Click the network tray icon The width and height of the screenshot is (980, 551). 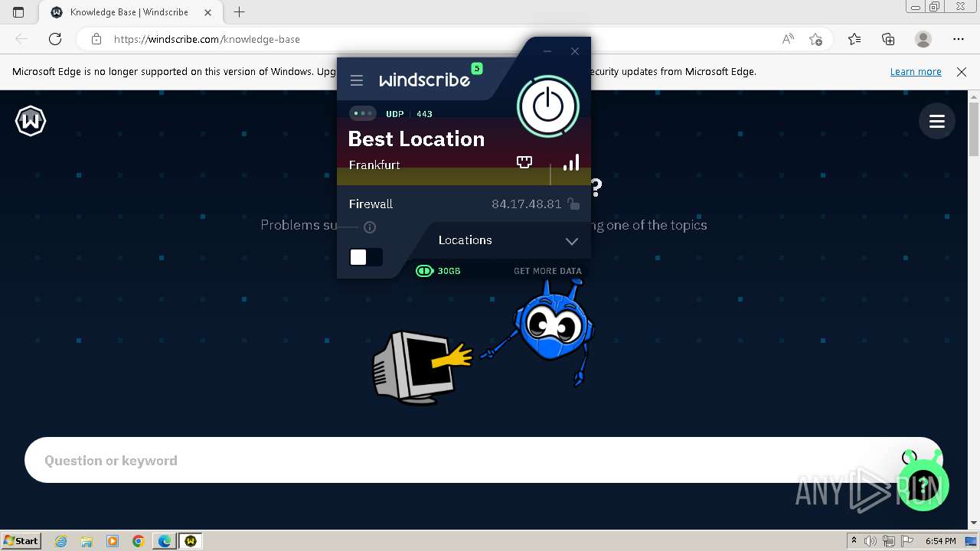click(x=888, y=541)
